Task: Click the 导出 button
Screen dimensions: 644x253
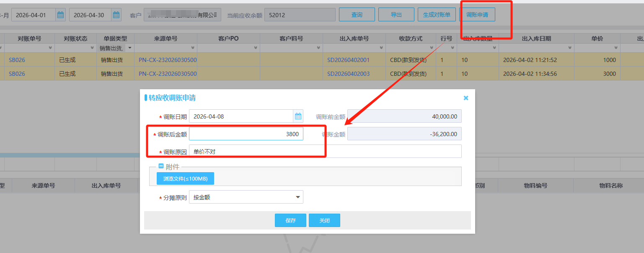Action: pyautogui.click(x=396, y=15)
